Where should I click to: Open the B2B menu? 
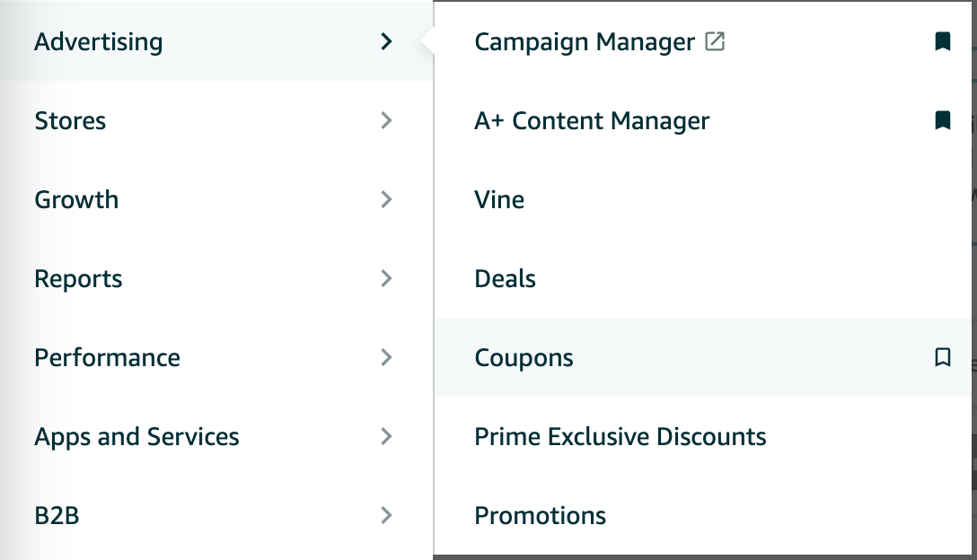(57, 515)
